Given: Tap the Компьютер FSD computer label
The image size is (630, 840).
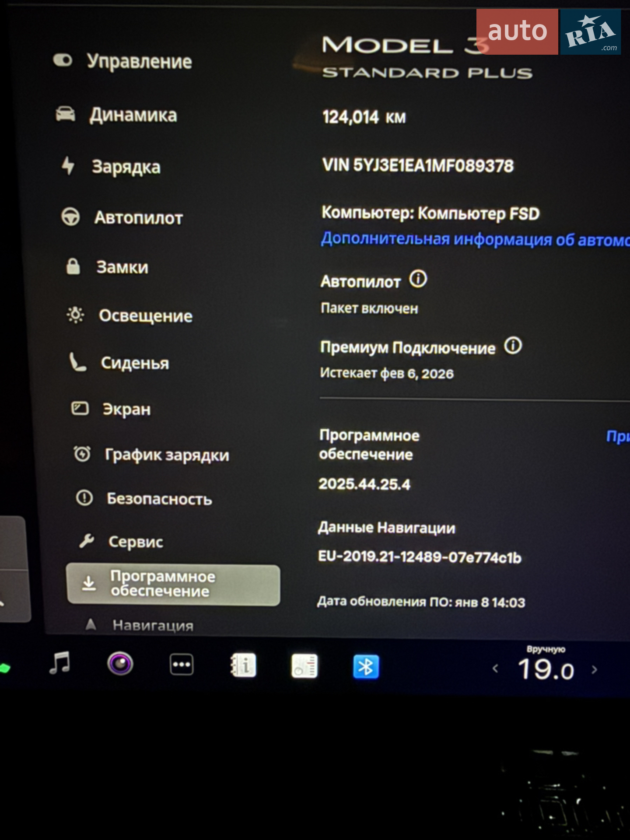Looking at the screenshot, I should click(x=430, y=213).
